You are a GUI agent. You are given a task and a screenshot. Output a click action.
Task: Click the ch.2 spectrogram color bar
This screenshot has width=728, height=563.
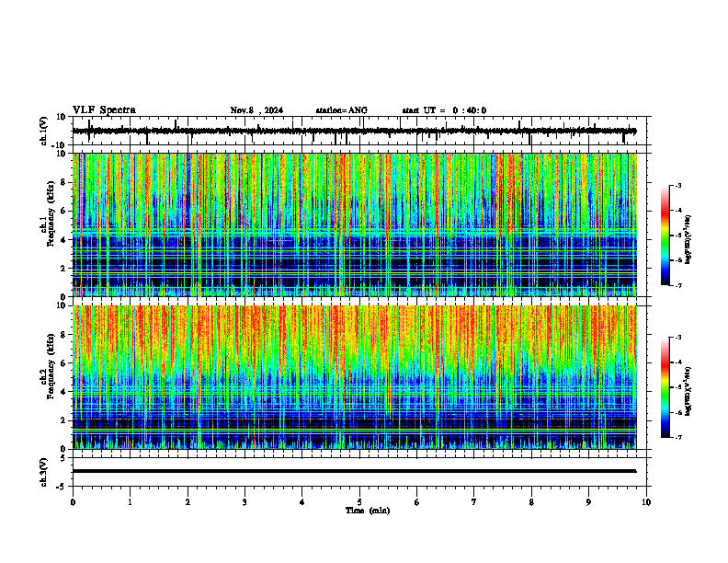(x=665, y=387)
